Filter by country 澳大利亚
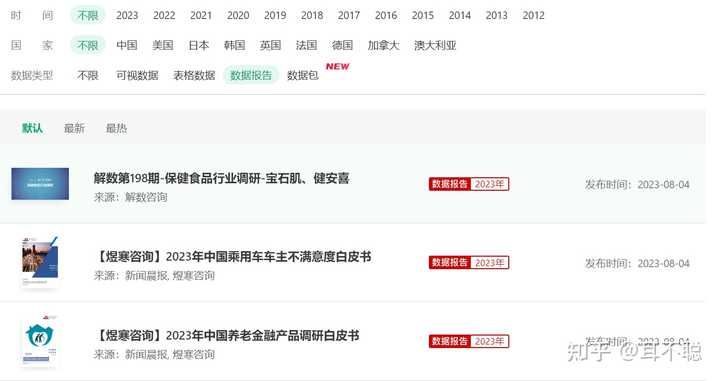 435,45
